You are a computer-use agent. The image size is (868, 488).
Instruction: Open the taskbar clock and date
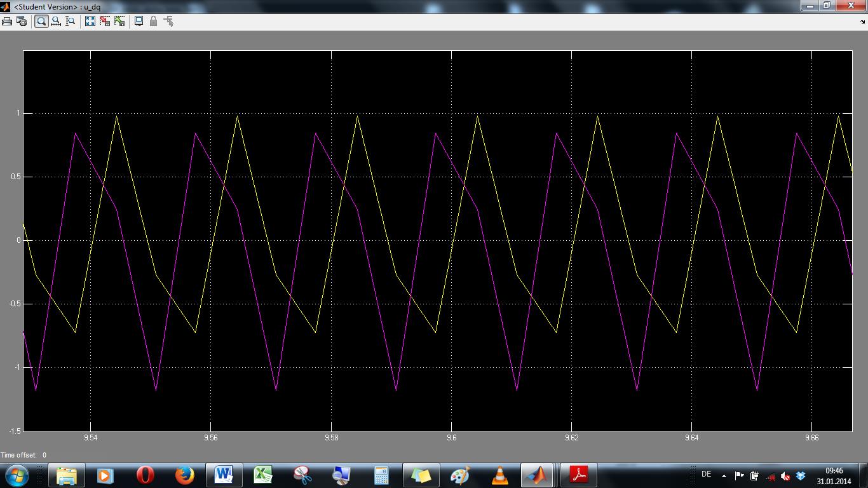[x=834, y=475]
